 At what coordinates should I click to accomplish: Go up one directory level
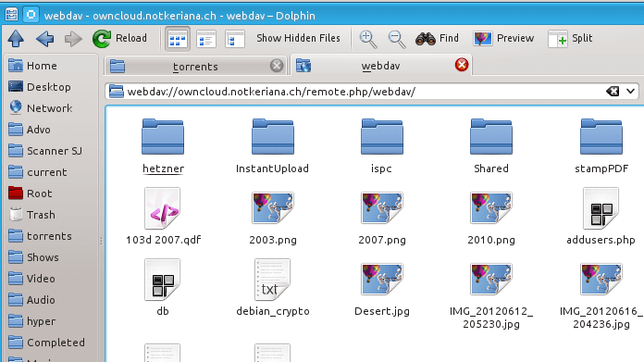[16, 39]
